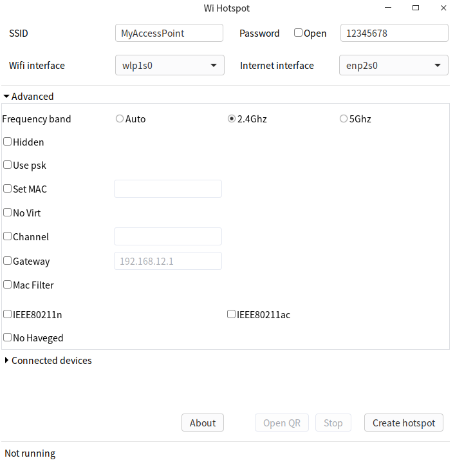Select the 5Ghz frequency band
The width and height of the screenshot is (455, 476).
click(x=344, y=119)
